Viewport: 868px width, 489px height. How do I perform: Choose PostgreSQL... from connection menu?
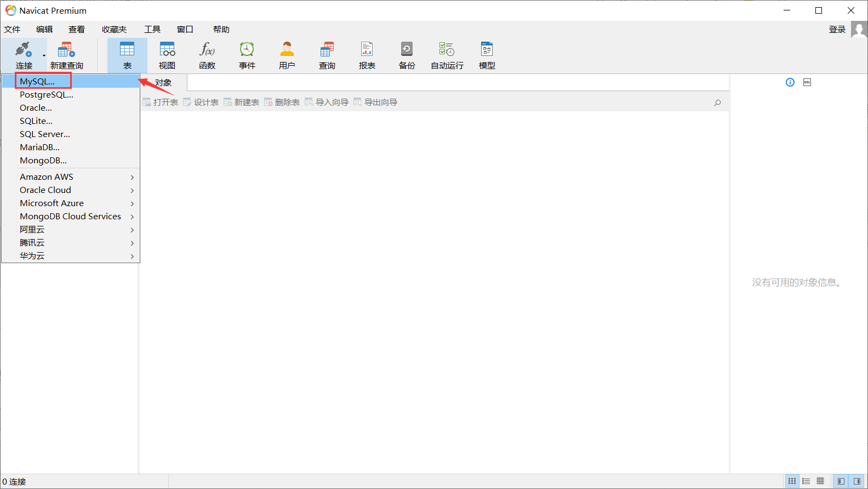click(x=71, y=94)
